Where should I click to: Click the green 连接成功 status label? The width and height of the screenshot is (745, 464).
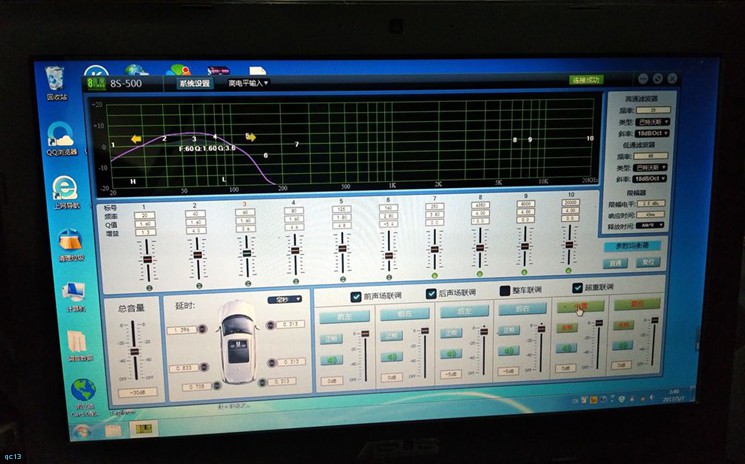pos(586,80)
